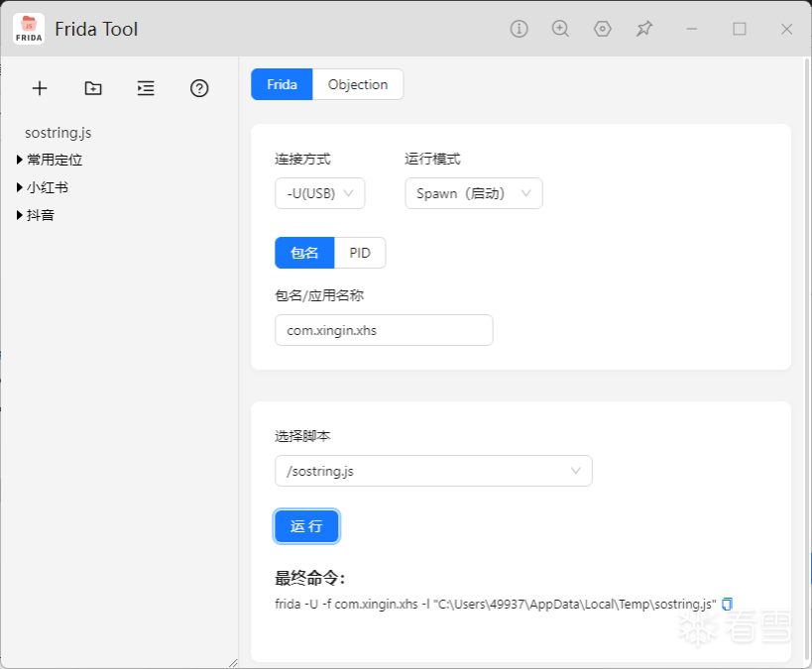The height and width of the screenshot is (669, 812).
Task: Grab the sidebar resize grip handle
Action: [233, 663]
